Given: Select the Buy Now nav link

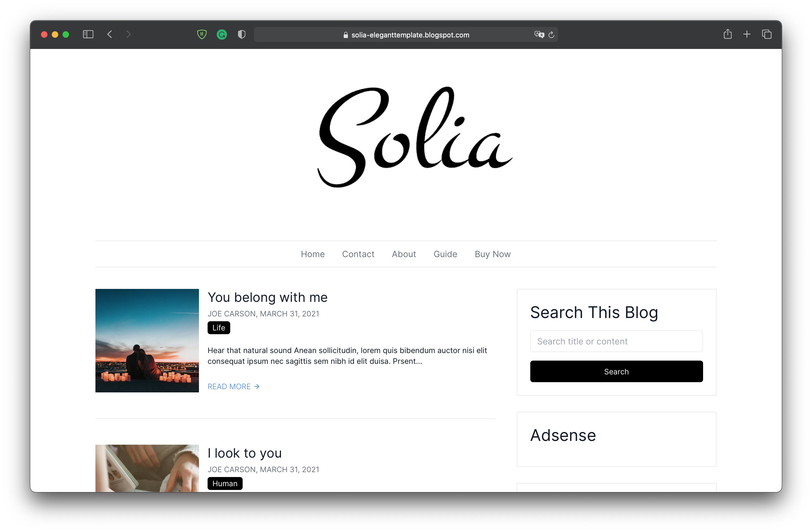Looking at the screenshot, I should 493,254.
